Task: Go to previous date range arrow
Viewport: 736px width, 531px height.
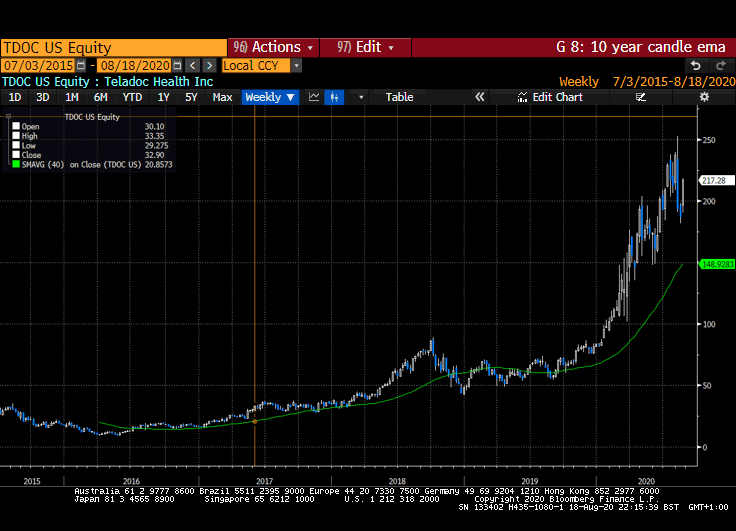Action: coord(192,65)
